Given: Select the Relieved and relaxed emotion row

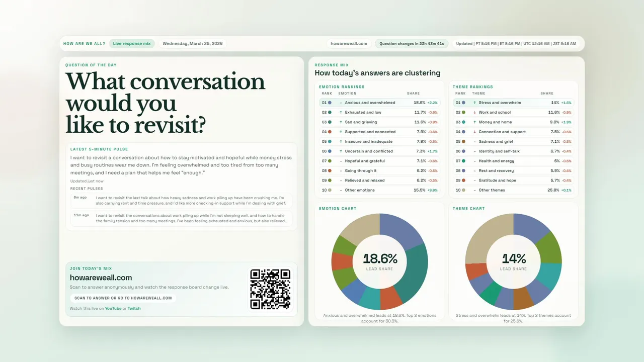Looking at the screenshot, I should [379, 180].
